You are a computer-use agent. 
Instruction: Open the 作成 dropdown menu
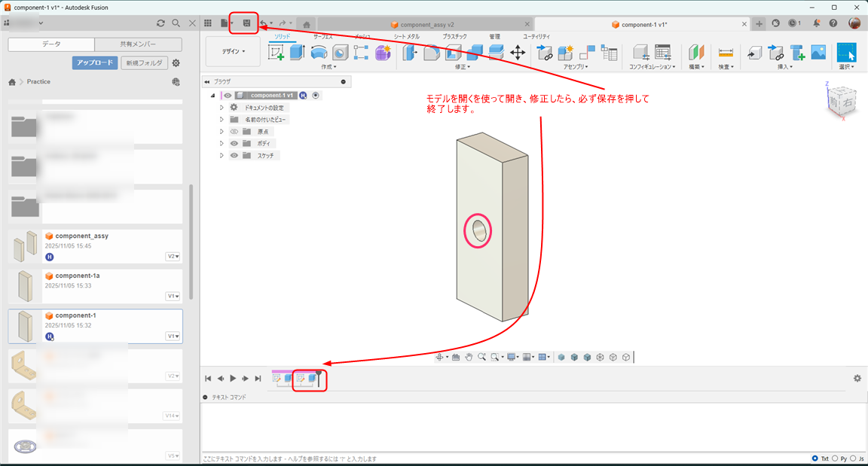(329, 67)
